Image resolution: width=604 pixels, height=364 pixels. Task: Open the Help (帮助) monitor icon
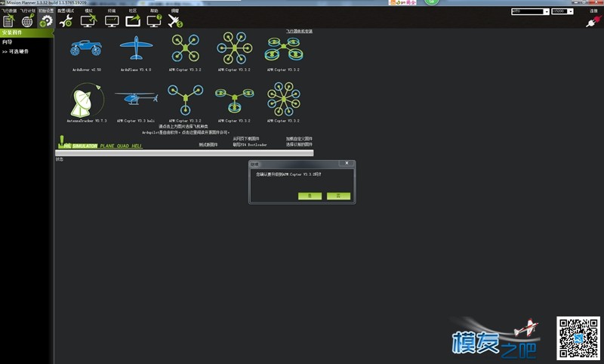[x=154, y=21]
